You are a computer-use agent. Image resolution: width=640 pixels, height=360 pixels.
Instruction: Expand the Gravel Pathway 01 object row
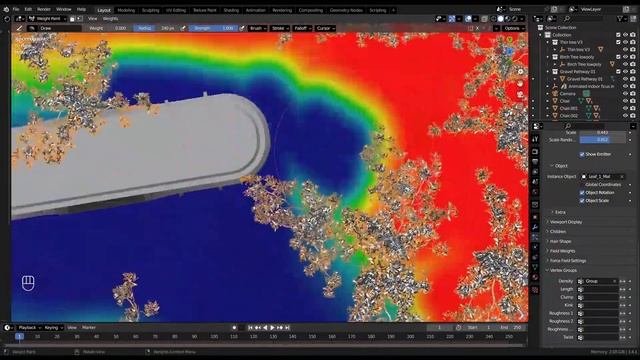point(555,79)
